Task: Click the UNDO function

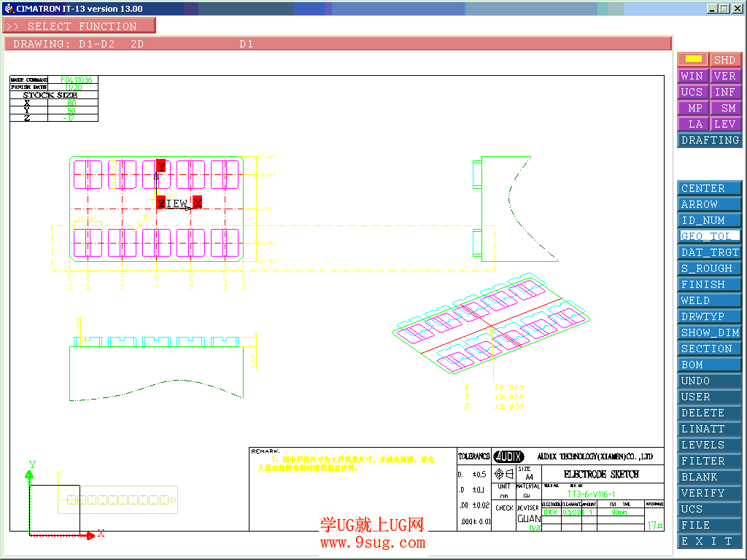Action: (x=710, y=381)
